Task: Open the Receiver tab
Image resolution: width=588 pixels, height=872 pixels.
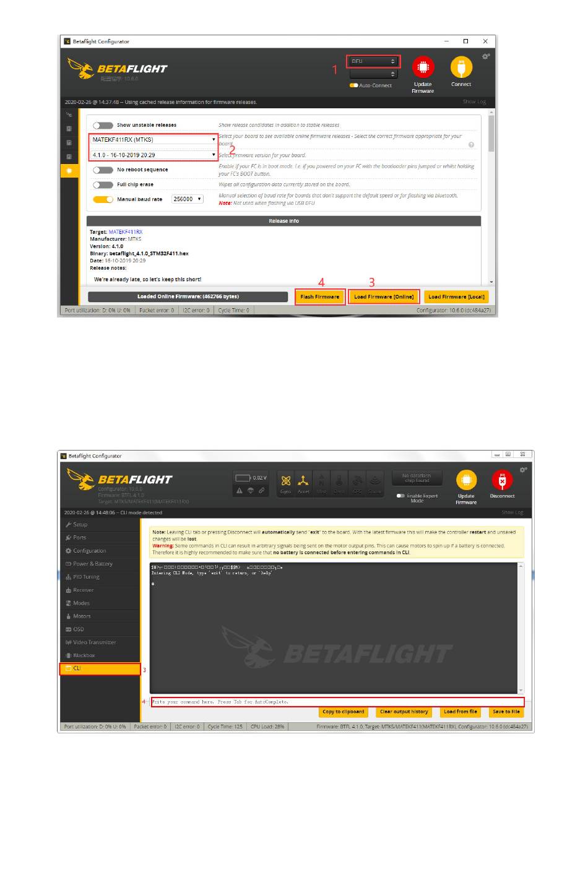Action: [x=100, y=590]
